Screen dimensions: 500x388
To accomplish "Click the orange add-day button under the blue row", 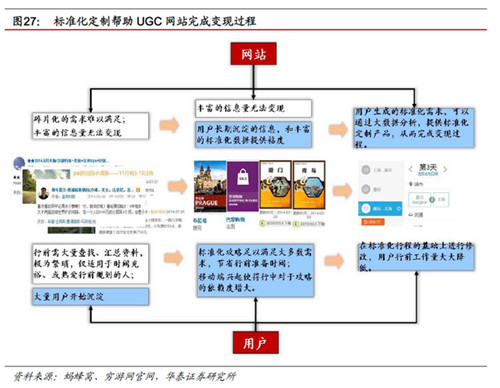I will coord(373,222).
